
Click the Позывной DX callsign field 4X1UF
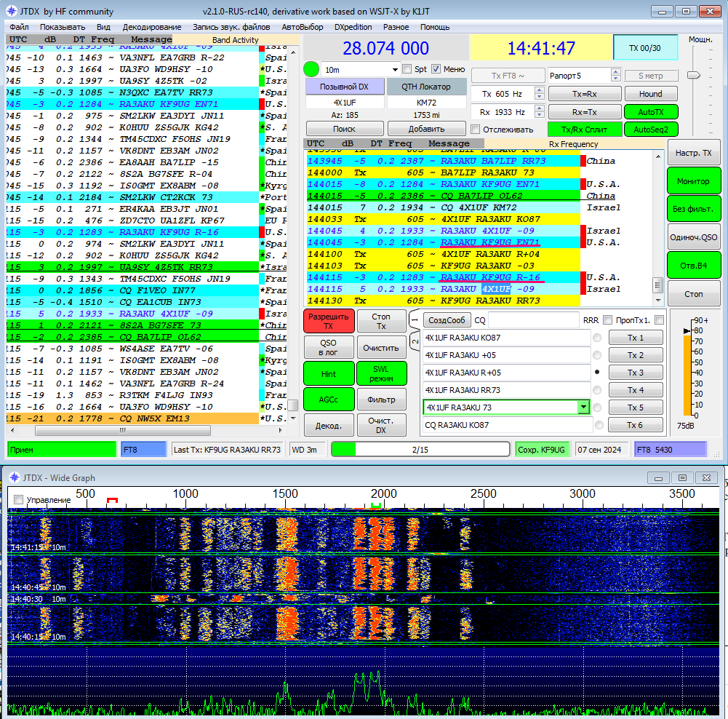pyautogui.click(x=345, y=103)
